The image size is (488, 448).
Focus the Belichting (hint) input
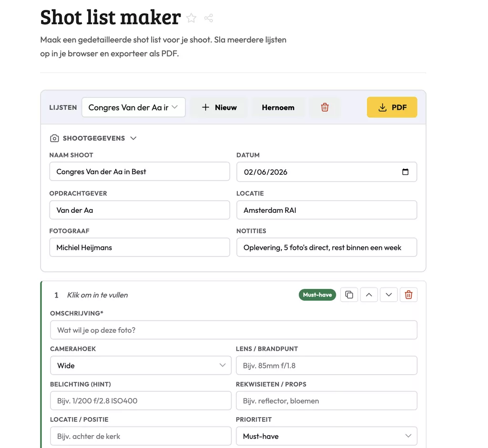[x=141, y=400]
